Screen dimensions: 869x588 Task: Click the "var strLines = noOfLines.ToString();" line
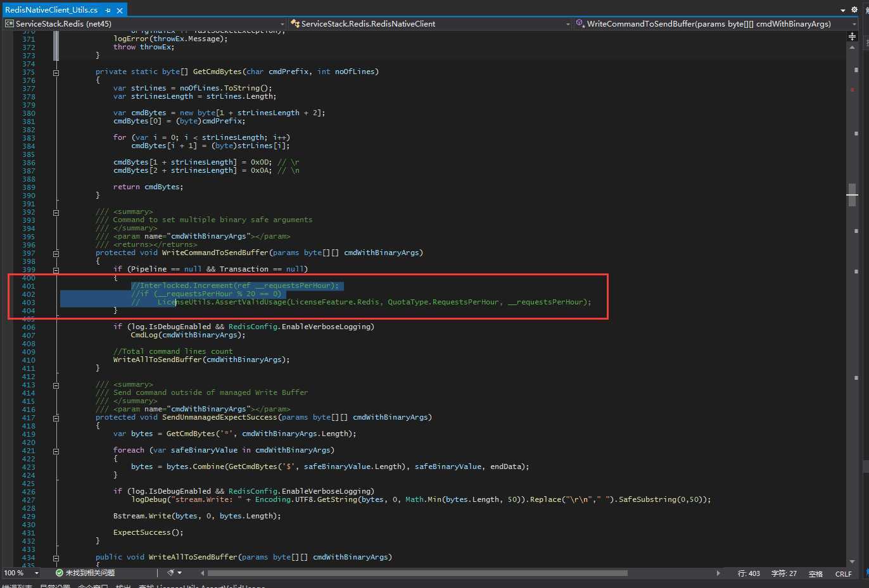pos(193,89)
